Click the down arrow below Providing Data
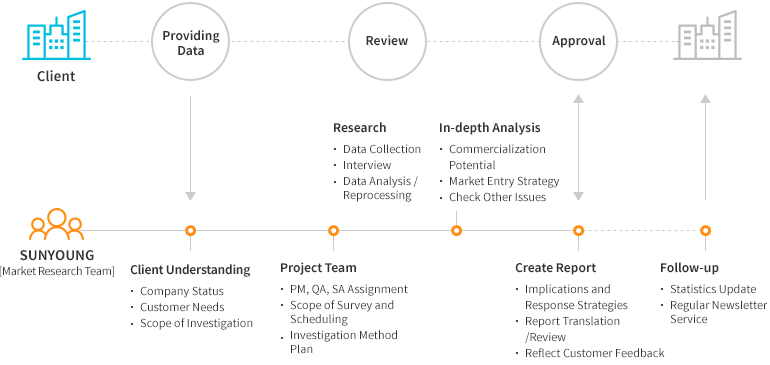 (x=191, y=148)
